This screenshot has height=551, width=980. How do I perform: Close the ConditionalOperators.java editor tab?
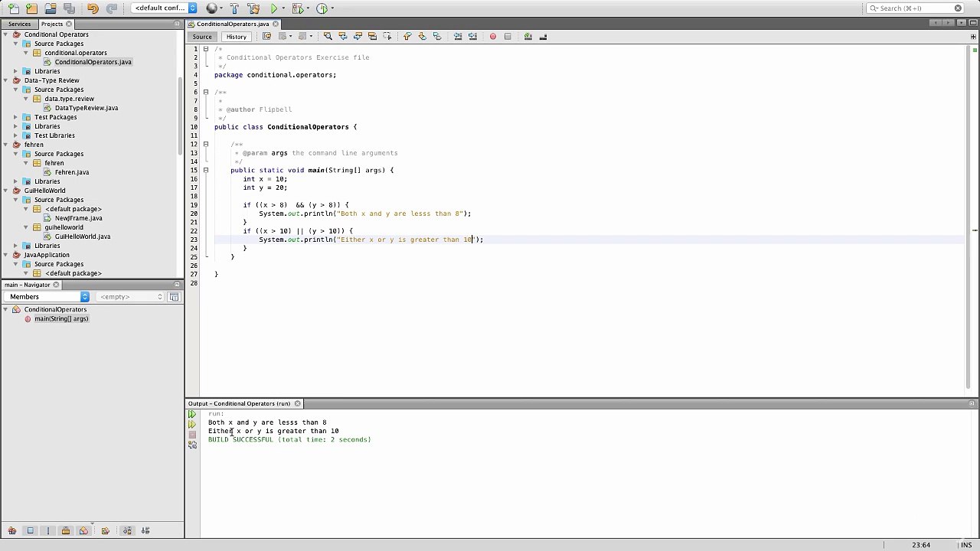(x=276, y=24)
